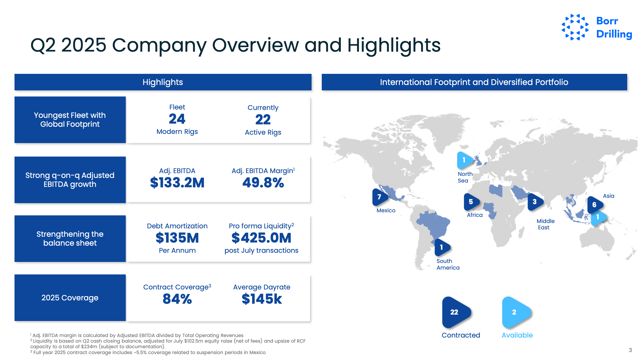Click the Mexico marker showing 7
Screen dimensions: 644x362
380,197
